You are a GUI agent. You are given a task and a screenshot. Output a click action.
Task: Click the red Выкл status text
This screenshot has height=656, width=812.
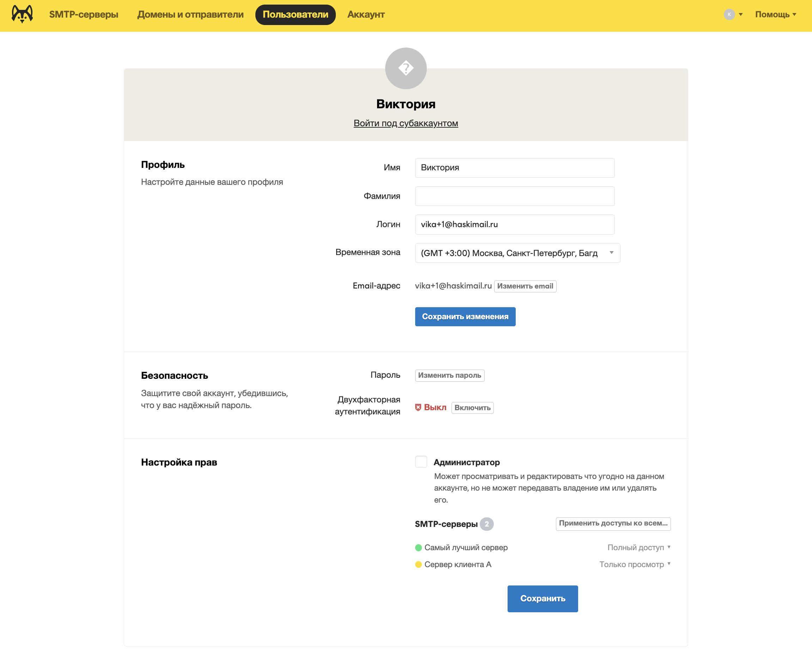point(435,407)
